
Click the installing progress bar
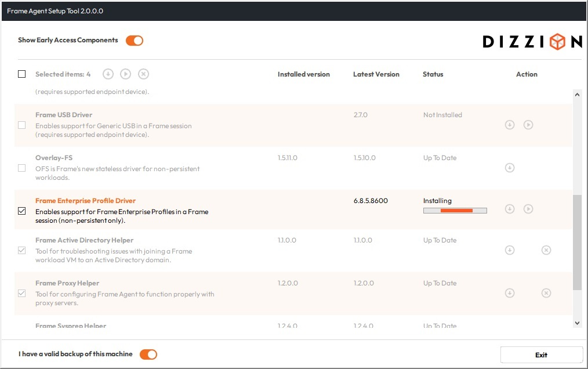coord(455,210)
